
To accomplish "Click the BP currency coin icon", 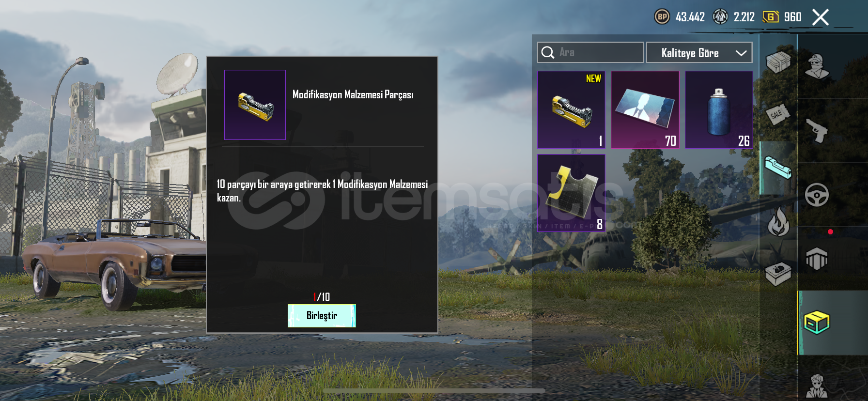I will pos(662,17).
